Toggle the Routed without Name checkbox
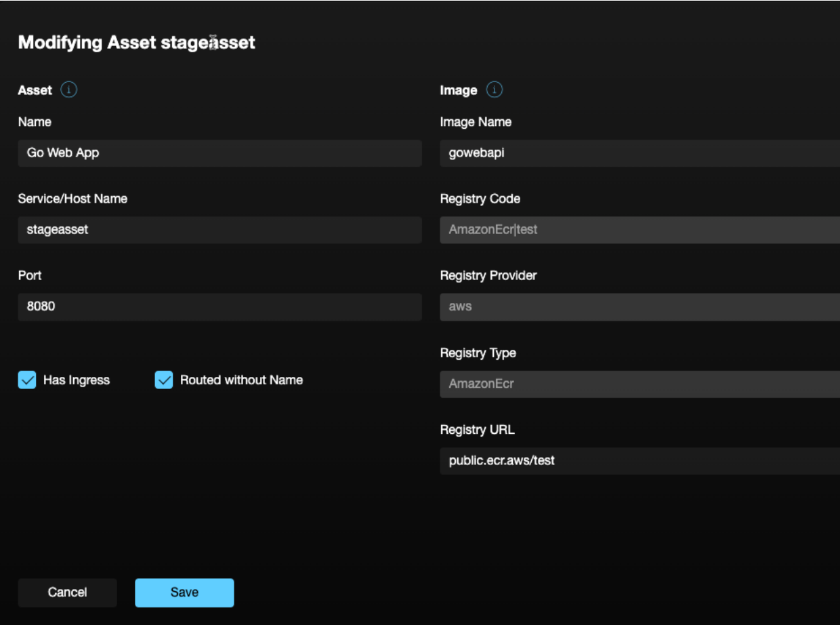840x625 pixels. click(x=164, y=380)
